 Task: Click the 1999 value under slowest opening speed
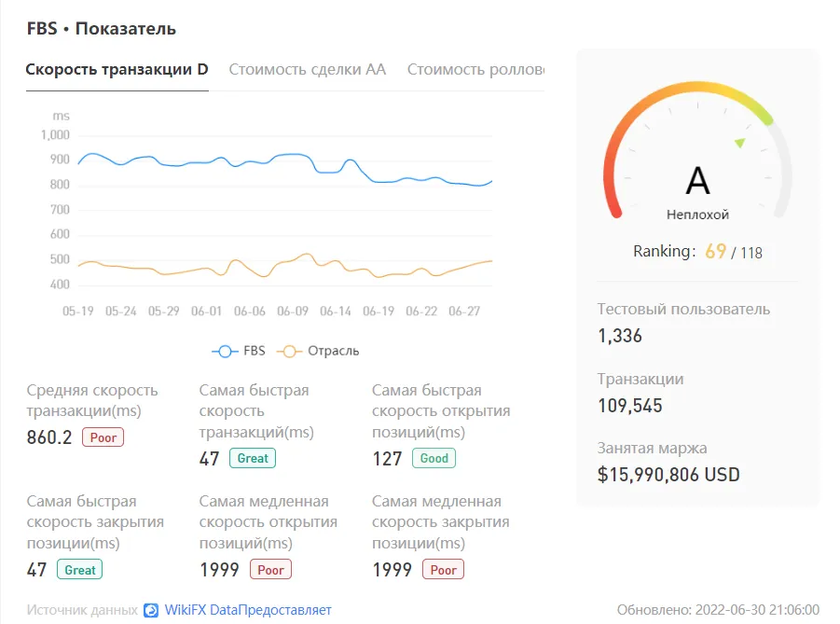tap(220, 570)
